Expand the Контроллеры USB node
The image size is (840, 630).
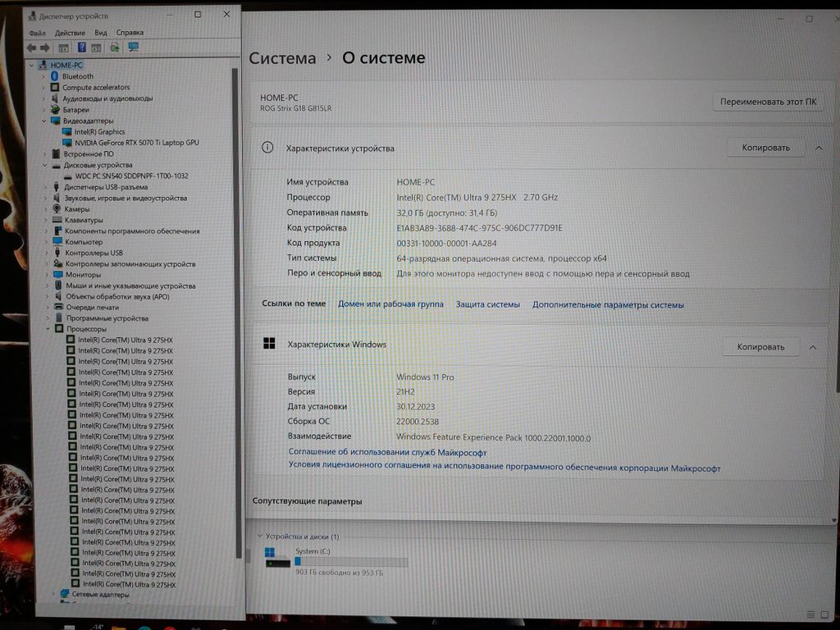46,253
